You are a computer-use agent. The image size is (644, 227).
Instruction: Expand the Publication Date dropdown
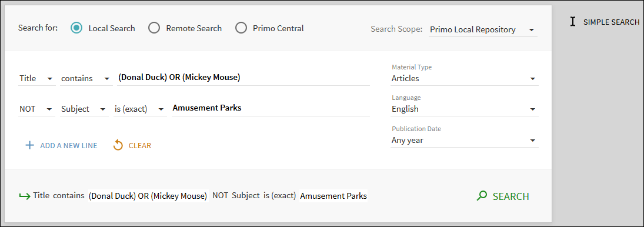pos(464,140)
